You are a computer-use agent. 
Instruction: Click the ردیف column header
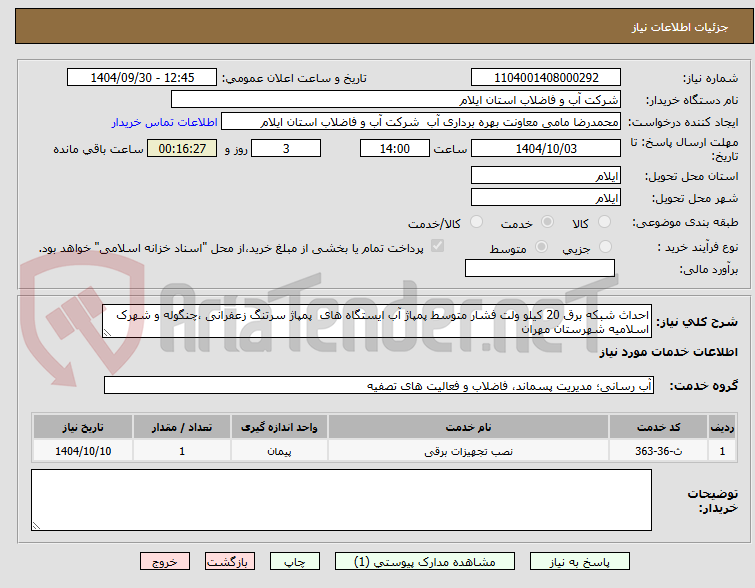722,427
